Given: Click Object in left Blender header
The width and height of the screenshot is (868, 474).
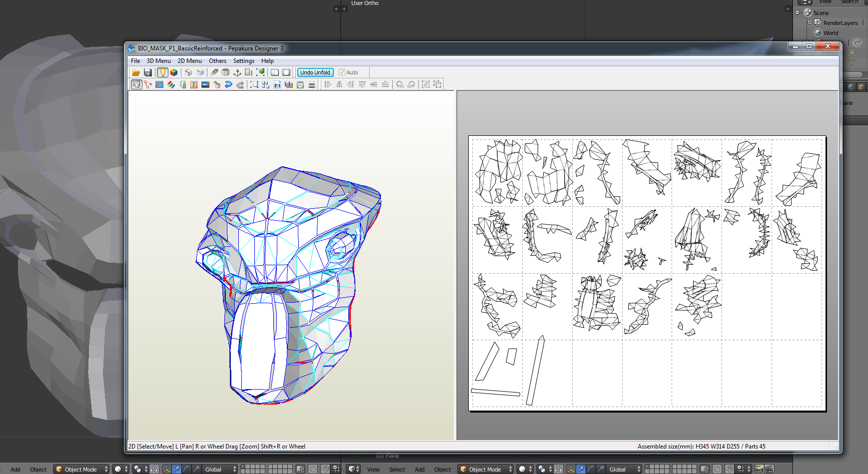Looking at the screenshot, I should pyautogui.click(x=38, y=470).
